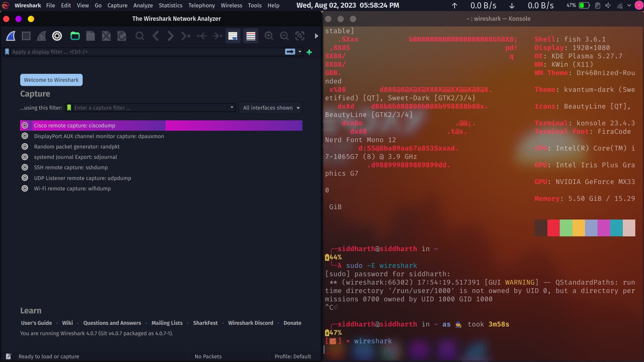Viewport: 644px width, 362px height.
Task: Open options gear for wifidump interface
Action: coord(25,188)
